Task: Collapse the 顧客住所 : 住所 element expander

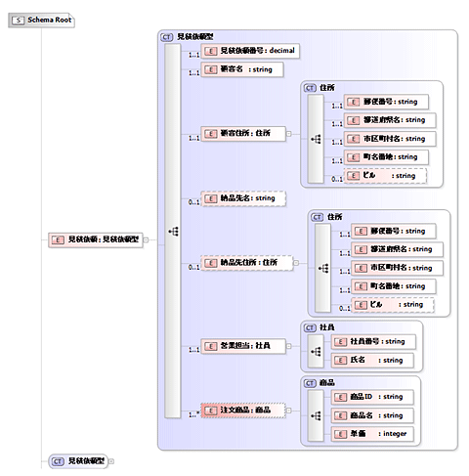Action: 288,134
